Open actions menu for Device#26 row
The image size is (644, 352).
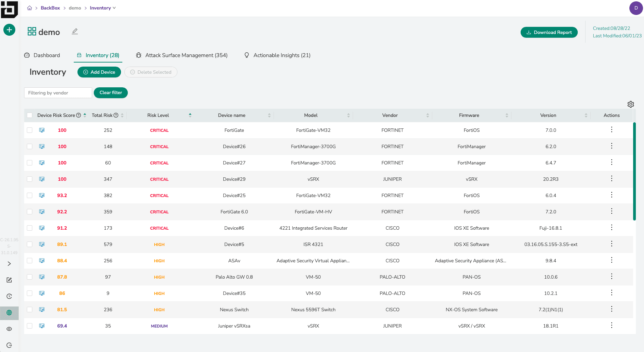click(611, 146)
